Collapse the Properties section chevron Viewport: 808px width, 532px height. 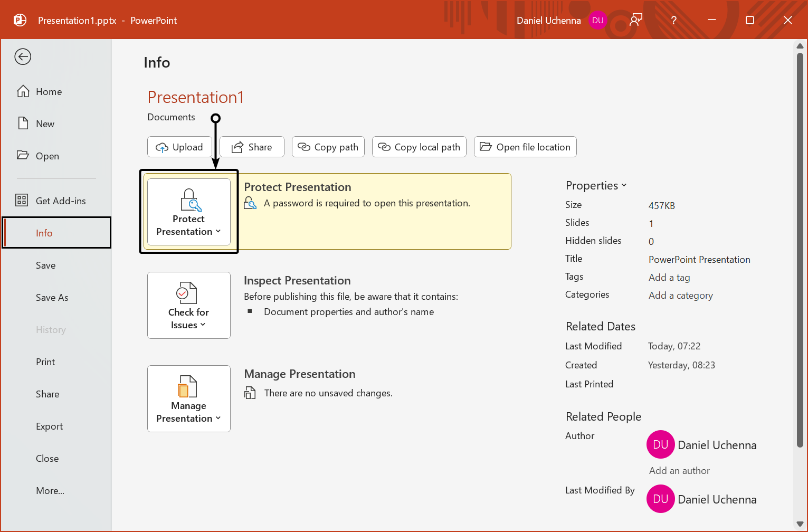[625, 186]
